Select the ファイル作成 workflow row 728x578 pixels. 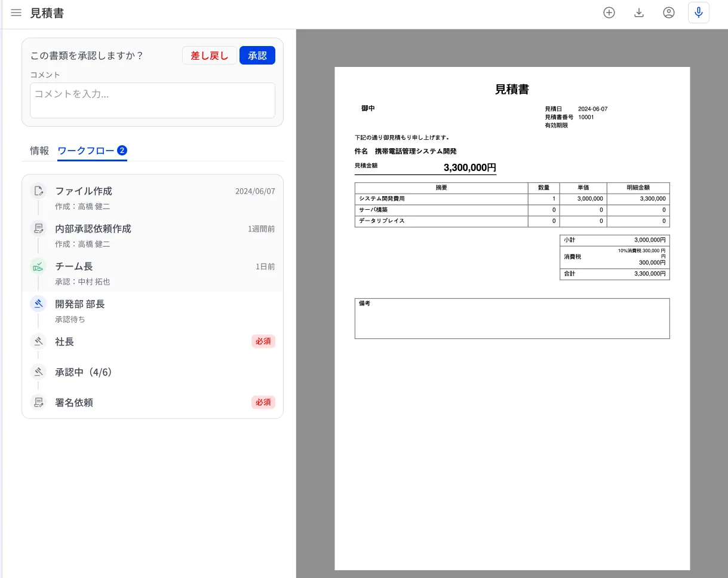point(152,198)
